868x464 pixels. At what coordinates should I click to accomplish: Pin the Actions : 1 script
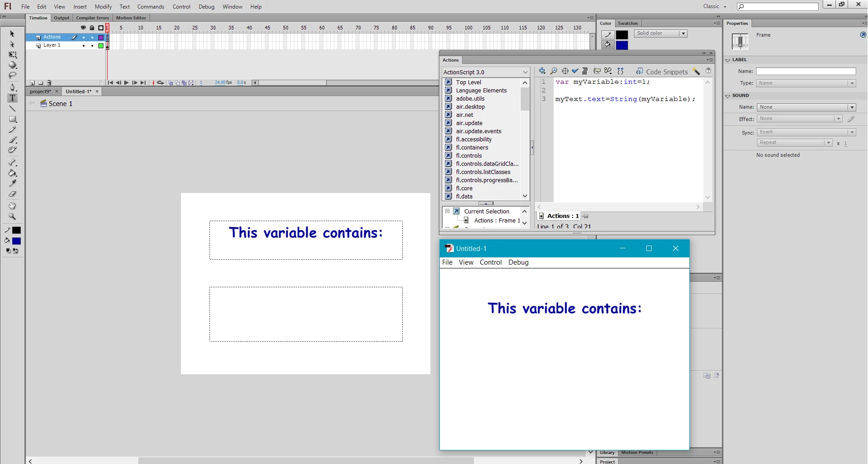pyautogui.click(x=585, y=216)
